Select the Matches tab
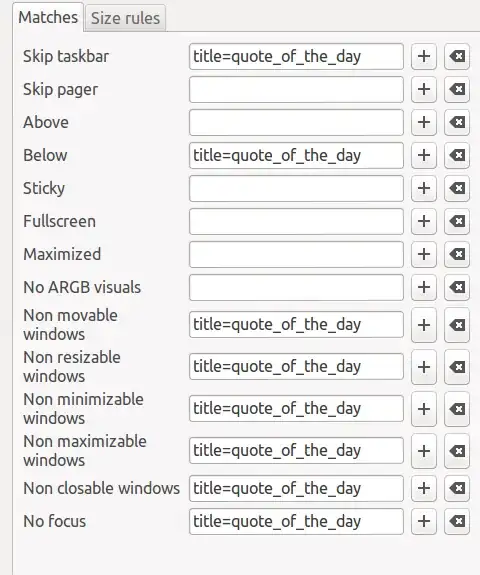Image resolution: width=480 pixels, height=575 pixels. click(48, 17)
